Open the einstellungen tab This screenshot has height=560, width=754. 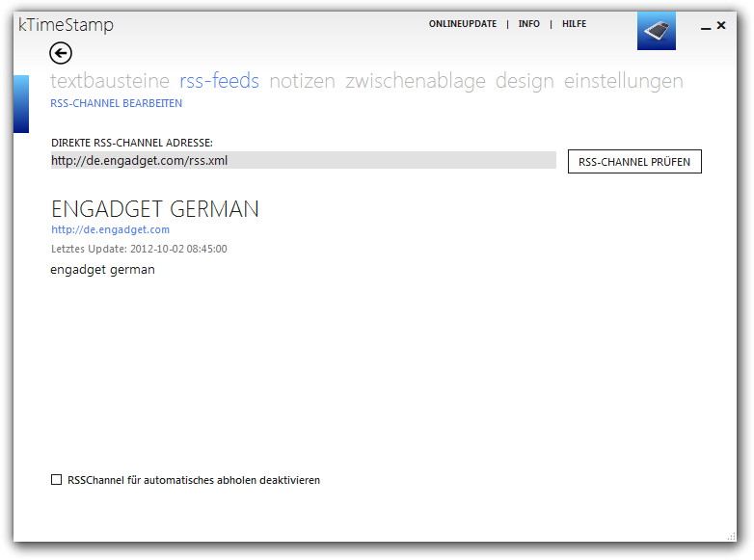tap(623, 81)
